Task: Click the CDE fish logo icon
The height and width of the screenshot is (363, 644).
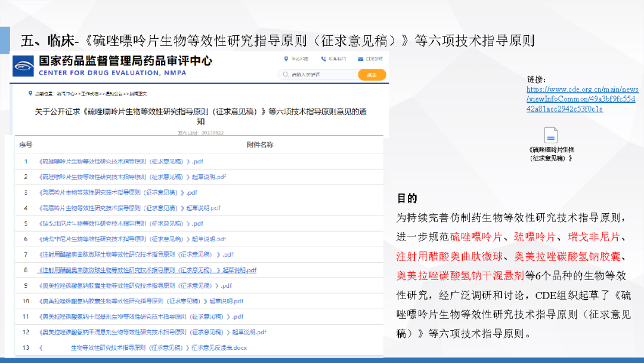Action: [24, 66]
